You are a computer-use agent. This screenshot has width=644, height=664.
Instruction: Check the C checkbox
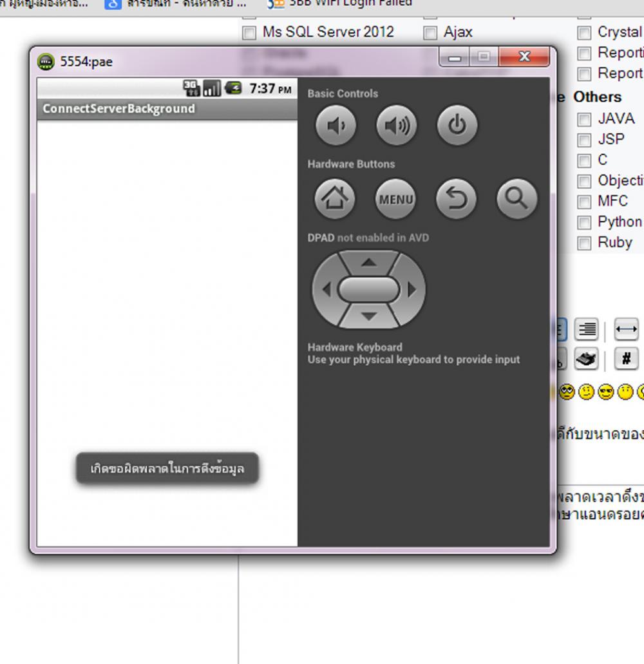[584, 160]
